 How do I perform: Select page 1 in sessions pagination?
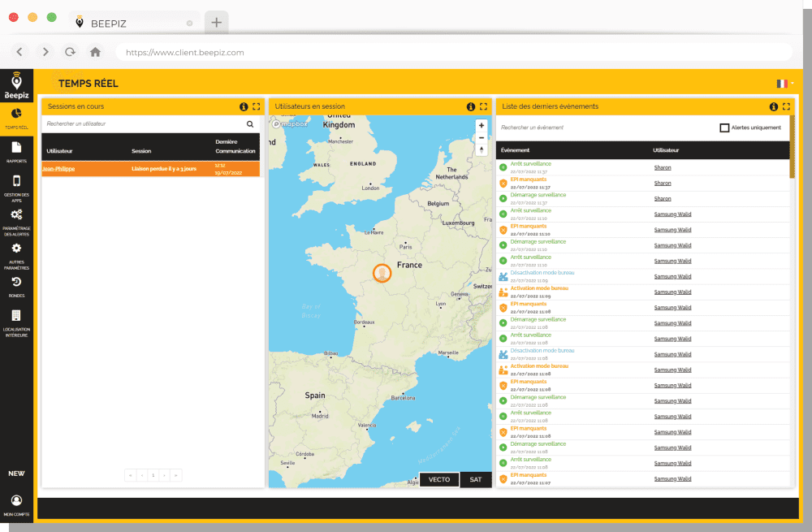click(x=153, y=475)
